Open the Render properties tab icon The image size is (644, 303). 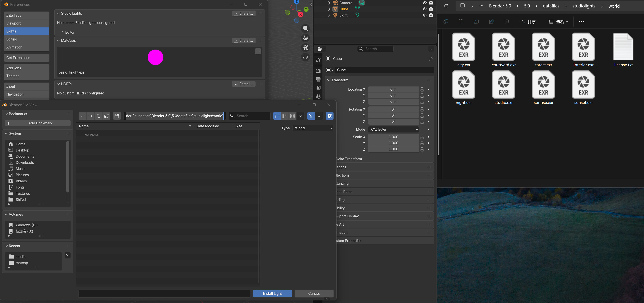point(318,71)
